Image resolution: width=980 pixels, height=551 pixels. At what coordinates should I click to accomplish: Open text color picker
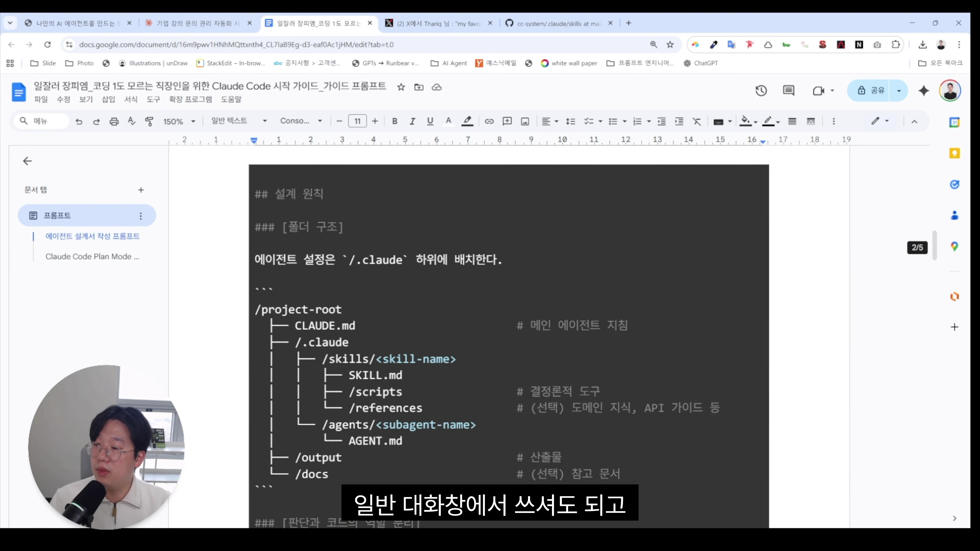[449, 121]
